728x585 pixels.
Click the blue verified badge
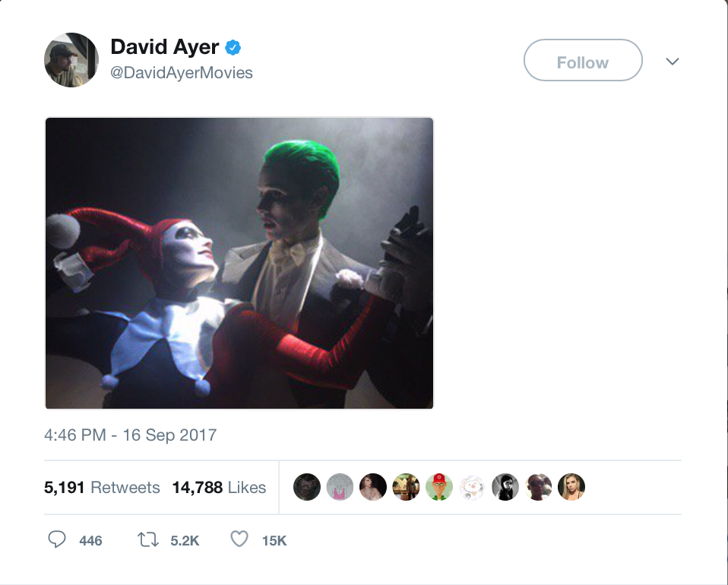(234, 48)
